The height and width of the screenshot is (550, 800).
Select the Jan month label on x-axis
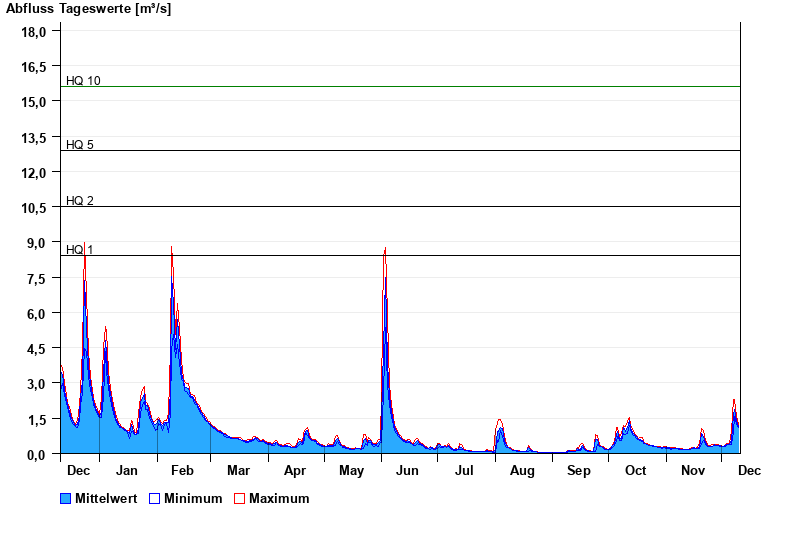tap(127, 470)
